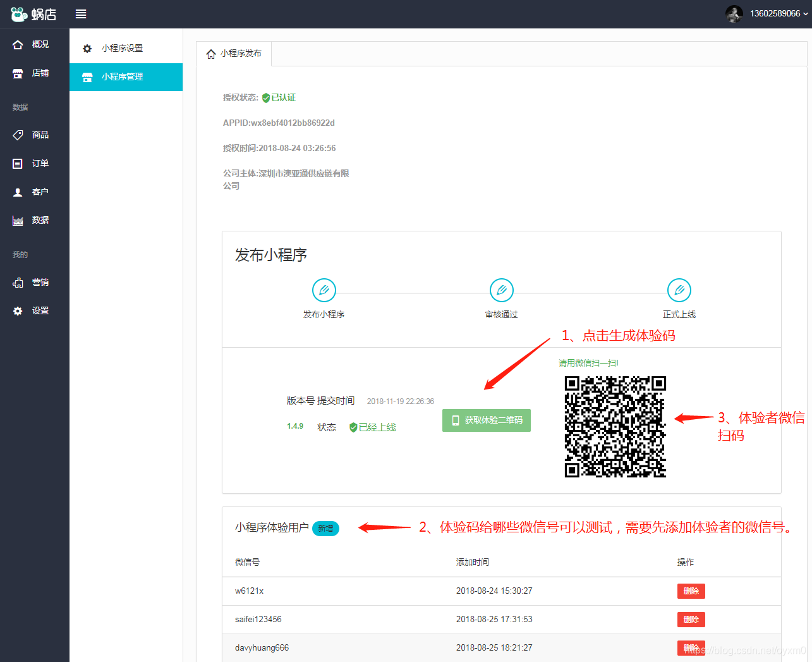This screenshot has height=662, width=812.
Task: Click the 审核通过 step circle icon
Action: [502, 290]
